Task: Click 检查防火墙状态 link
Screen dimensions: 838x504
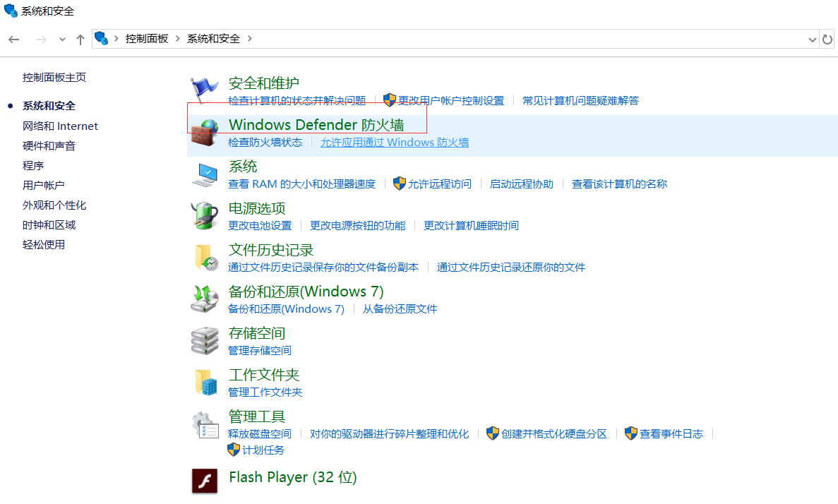Action: tap(265, 142)
